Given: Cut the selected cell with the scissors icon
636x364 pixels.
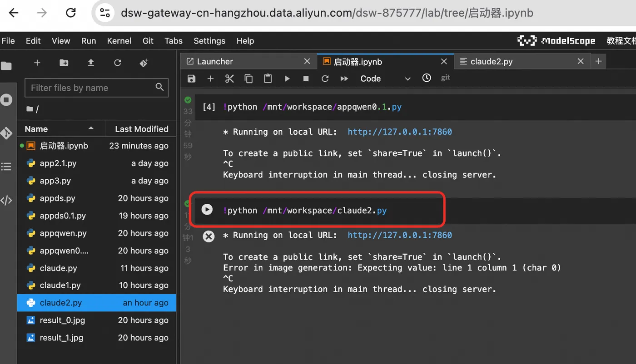Looking at the screenshot, I should [x=229, y=79].
